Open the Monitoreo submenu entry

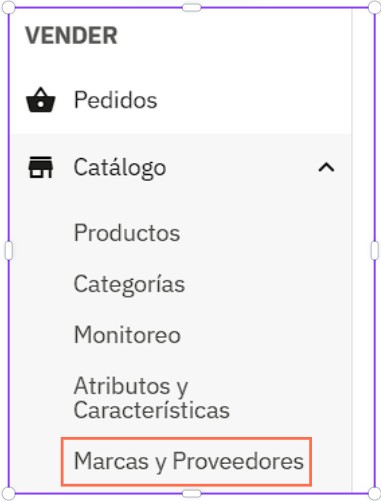click(x=127, y=335)
